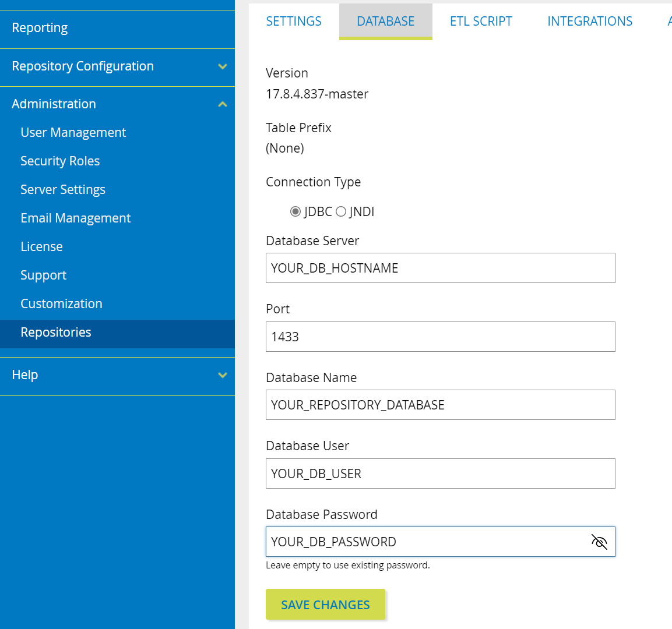This screenshot has height=629, width=672.
Task: Click into the Database Server field
Action: pyautogui.click(x=440, y=268)
